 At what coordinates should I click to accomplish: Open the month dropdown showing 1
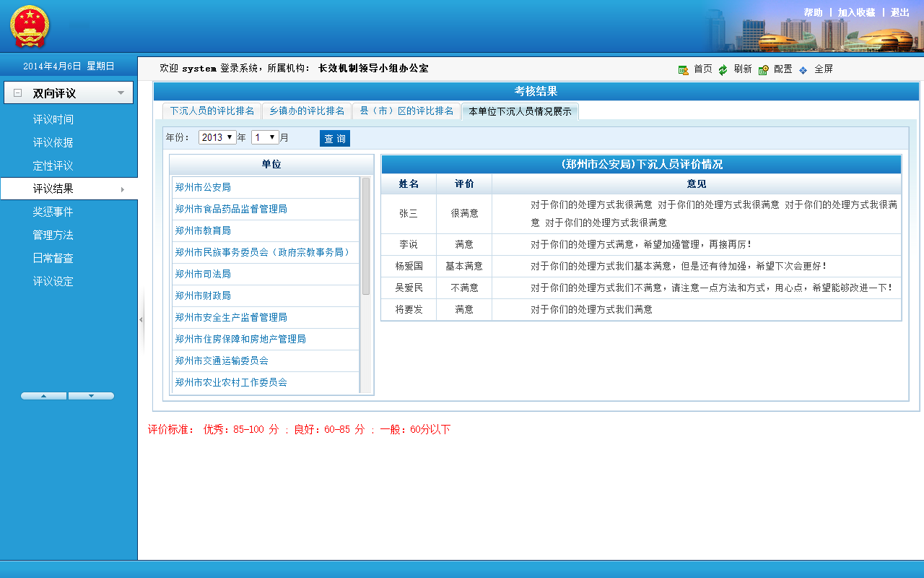(265, 137)
